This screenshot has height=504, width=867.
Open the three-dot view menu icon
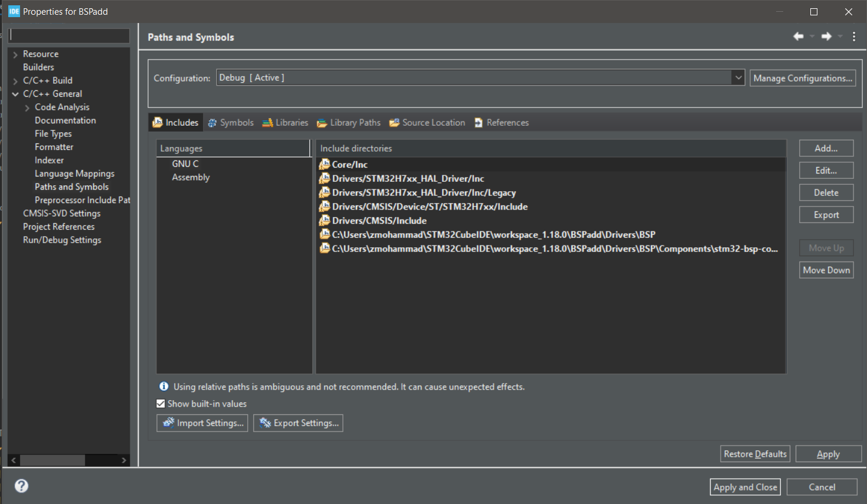[x=854, y=37]
